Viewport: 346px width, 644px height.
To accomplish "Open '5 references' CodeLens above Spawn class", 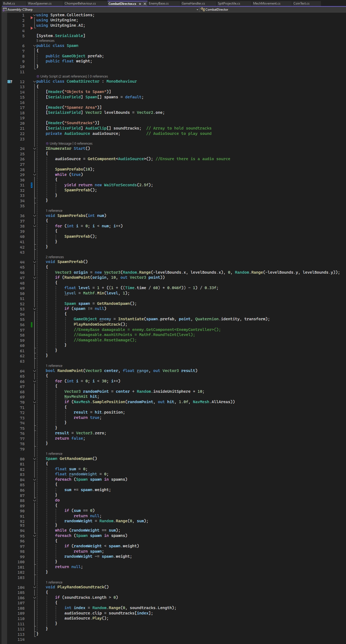I will [45, 41].
